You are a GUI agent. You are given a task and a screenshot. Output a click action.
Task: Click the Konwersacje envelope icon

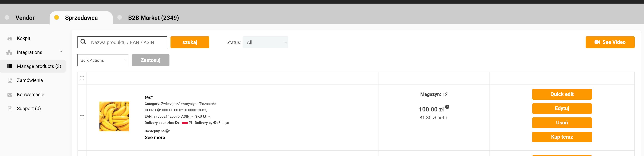(x=10, y=95)
